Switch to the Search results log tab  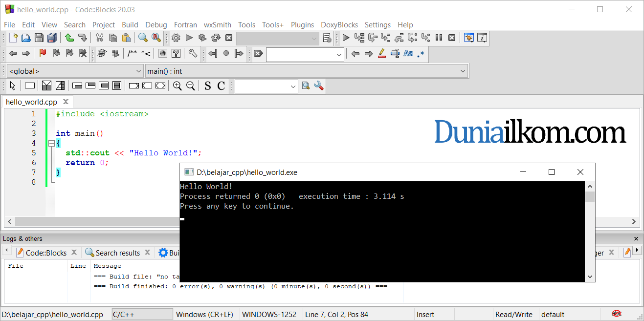117,253
